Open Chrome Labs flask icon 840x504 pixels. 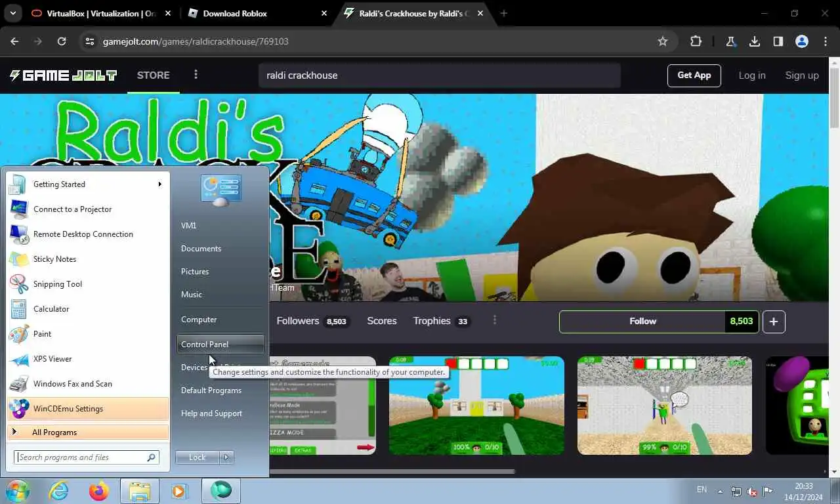pyautogui.click(x=730, y=41)
